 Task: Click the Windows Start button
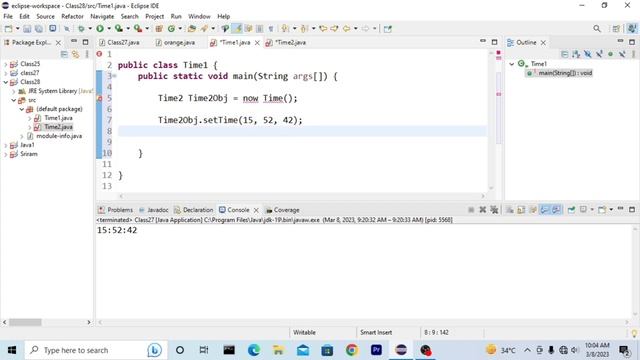12,350
